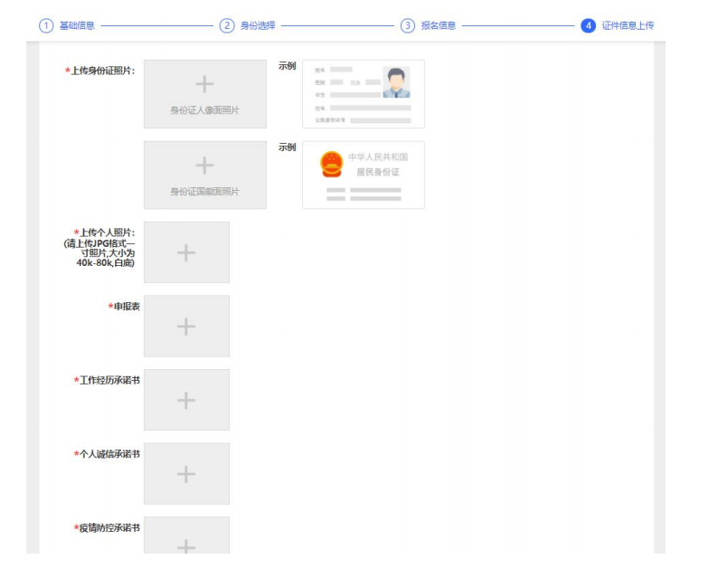
Task: Click the plus in 身份证国徽面照片 upload box
Action: pyautogui.click(x=204, y=166)
